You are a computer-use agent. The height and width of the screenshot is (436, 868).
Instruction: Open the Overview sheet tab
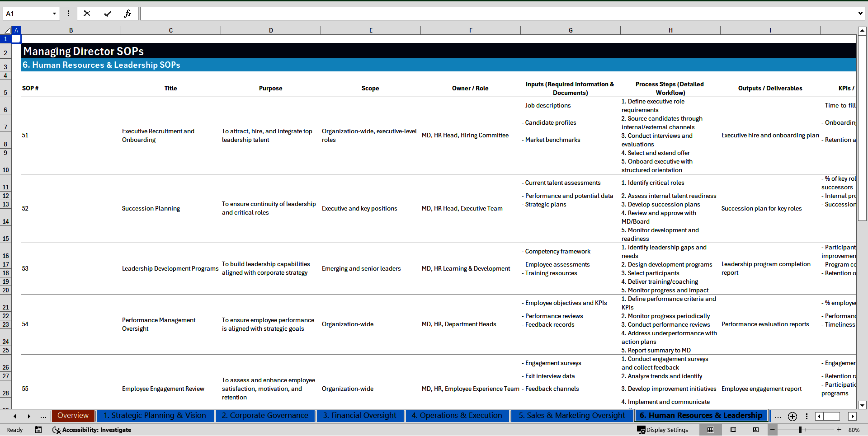(73, 416)
